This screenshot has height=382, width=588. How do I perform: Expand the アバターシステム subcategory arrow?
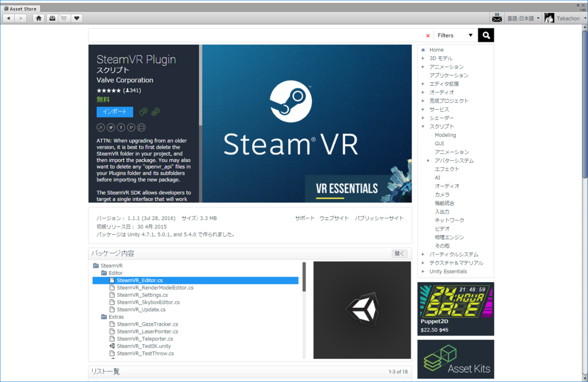click(x=428, y=161)
